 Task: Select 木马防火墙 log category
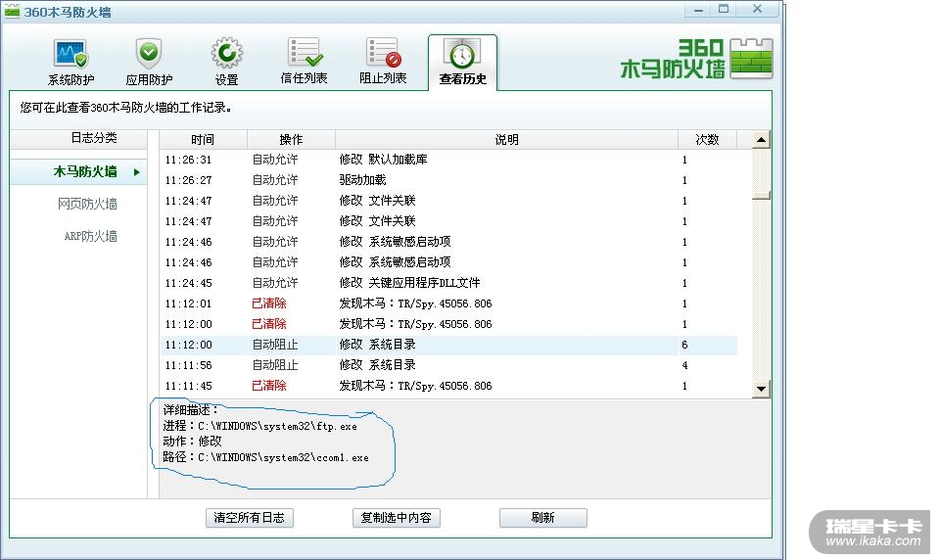85,171
